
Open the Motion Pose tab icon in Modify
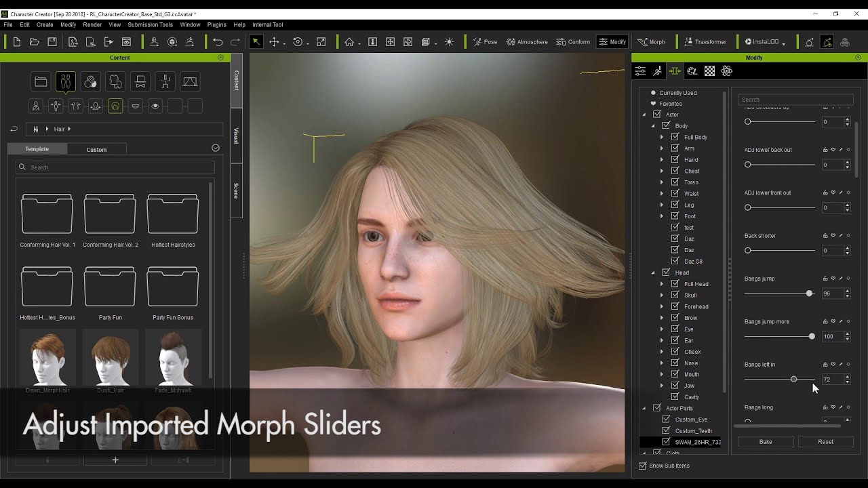[657, 71]
